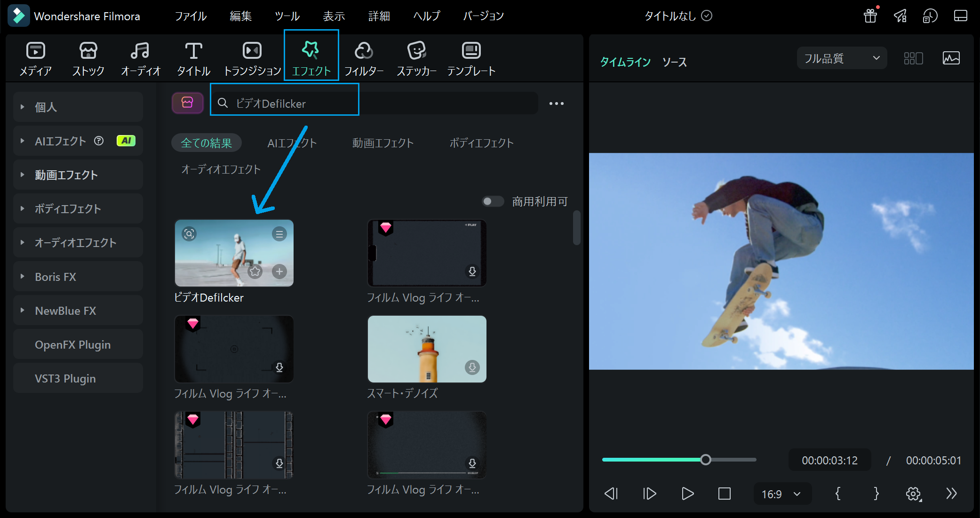
Task: Favorite the ビデオDefilcker effect star icon
Action: tap(255, 271)
